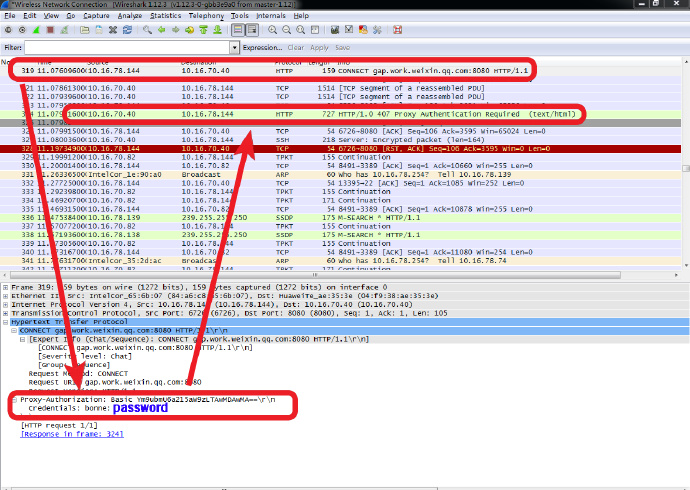Jump to the last packet icon
This screenshot has width=690, height=490.
(217, 30)
